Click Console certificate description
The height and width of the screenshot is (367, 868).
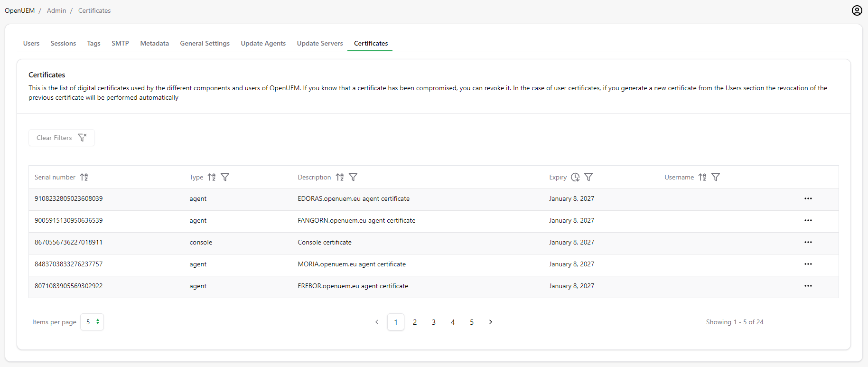pos(325,242)
